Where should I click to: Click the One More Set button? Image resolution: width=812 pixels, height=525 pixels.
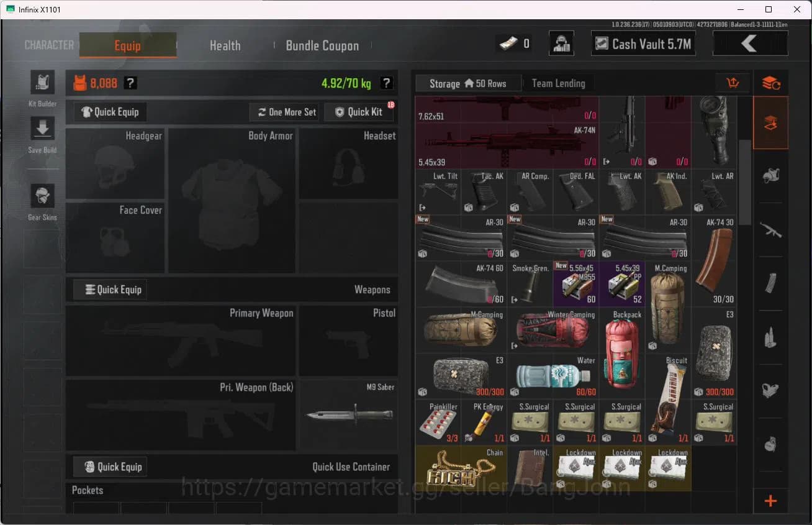[286, 112]
